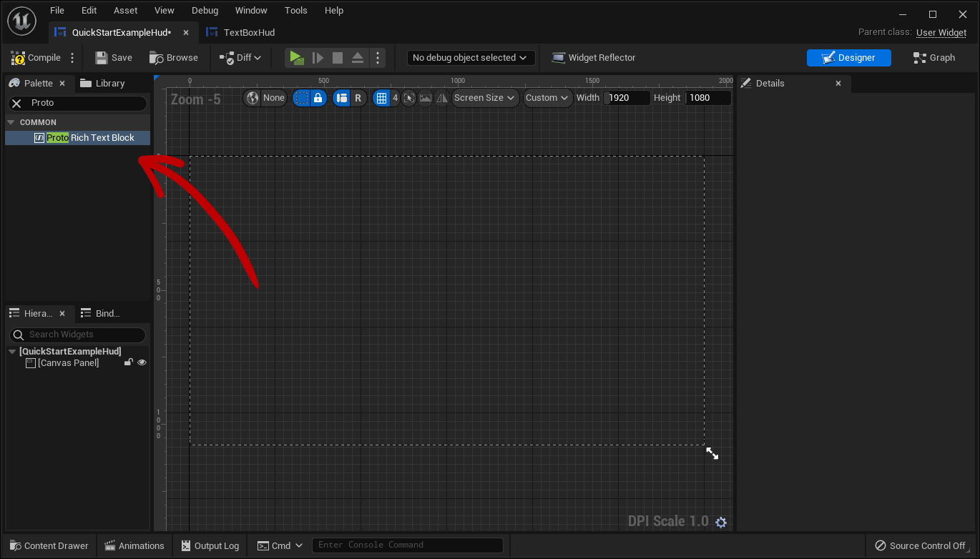Click the localization globe icon
The height and width of the screenshot is (559, 980).
253,98
